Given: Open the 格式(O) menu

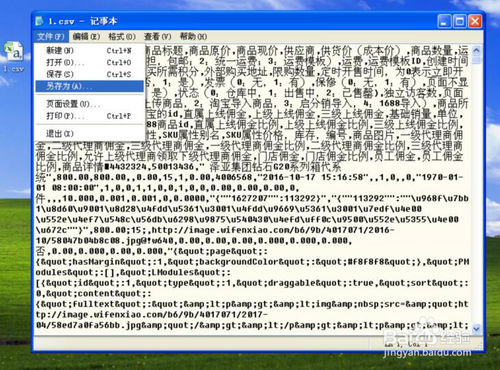Looking at the screenshot, I should tap(122, 36).
